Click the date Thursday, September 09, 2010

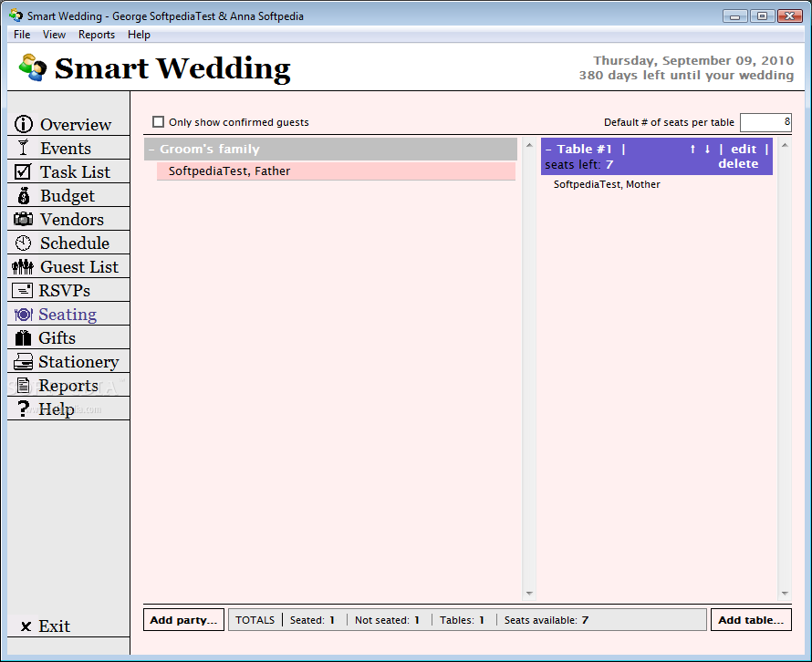coord(693,60)
